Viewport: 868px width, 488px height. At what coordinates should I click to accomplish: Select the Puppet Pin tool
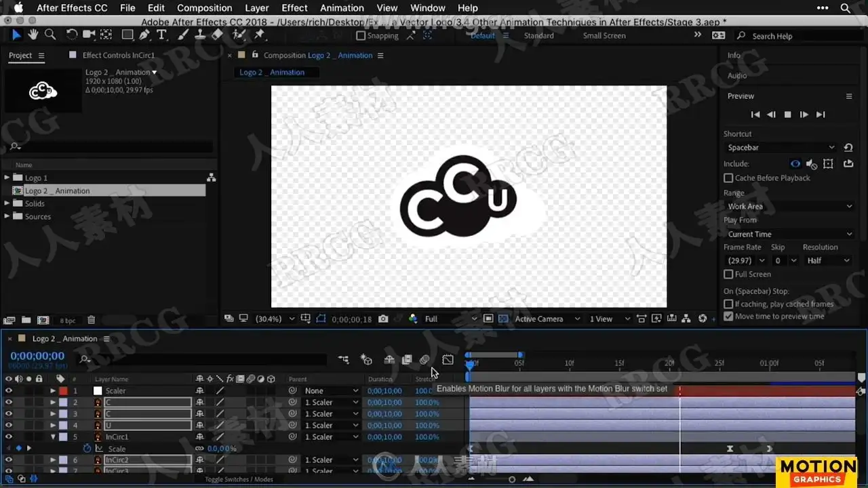pos(259,35)
